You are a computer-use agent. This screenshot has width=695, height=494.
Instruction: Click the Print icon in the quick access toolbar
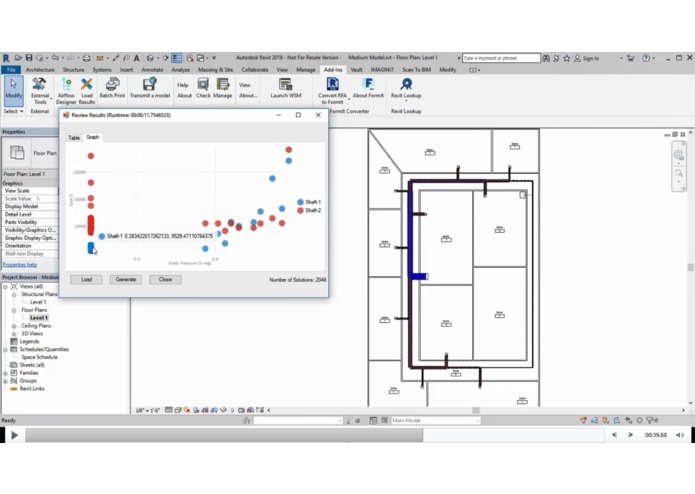tap(86, 58)
